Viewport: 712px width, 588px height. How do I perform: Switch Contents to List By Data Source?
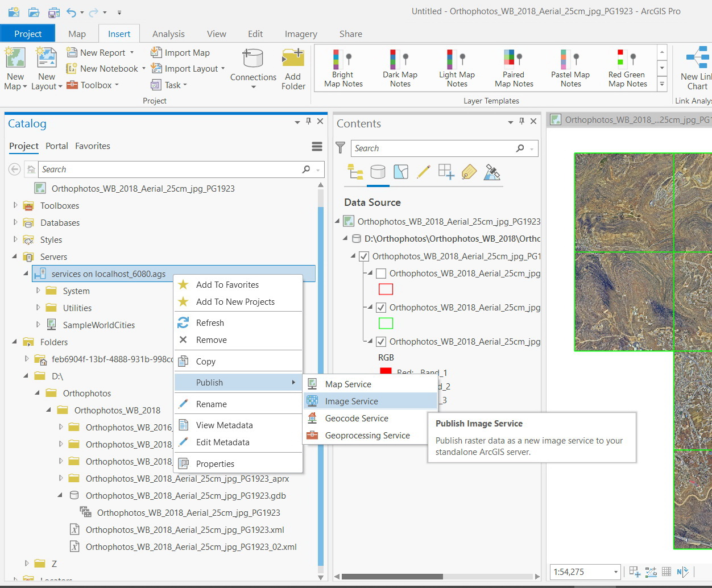[378, 172]
